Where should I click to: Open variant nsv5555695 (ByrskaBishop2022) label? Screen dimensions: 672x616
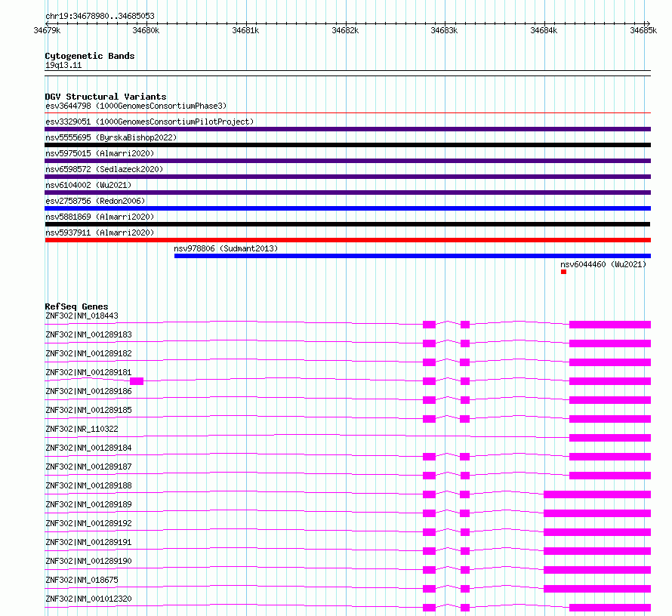click(x=111, y=137)
